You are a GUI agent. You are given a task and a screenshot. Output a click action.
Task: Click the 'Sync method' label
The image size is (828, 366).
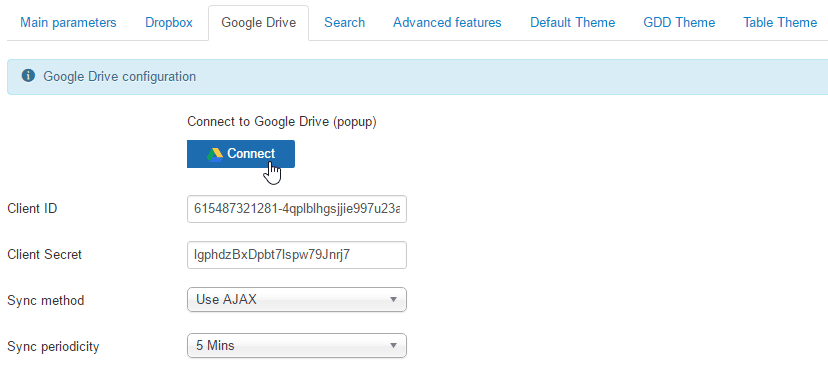tap(46, 301)
